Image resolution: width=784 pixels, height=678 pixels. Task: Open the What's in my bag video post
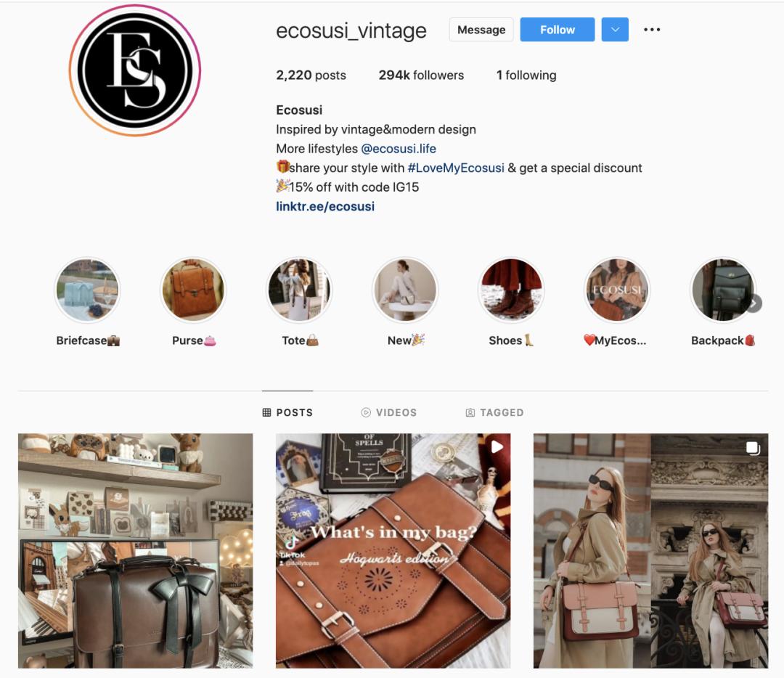point(393,550)
